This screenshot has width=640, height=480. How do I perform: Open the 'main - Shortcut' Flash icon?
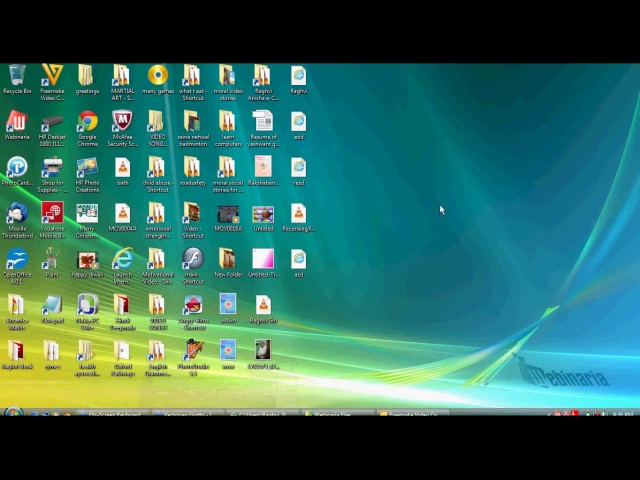[x=193, y=266]
